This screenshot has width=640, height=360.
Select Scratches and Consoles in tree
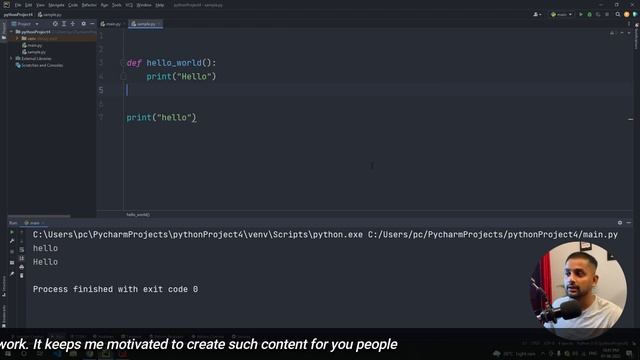click(39, 65)
